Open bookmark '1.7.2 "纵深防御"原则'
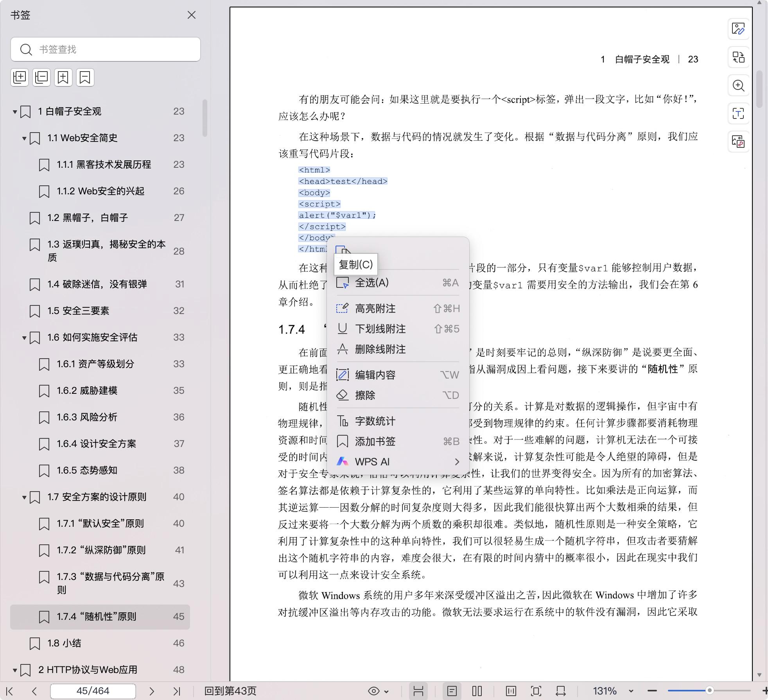 [x=101, y=550]
